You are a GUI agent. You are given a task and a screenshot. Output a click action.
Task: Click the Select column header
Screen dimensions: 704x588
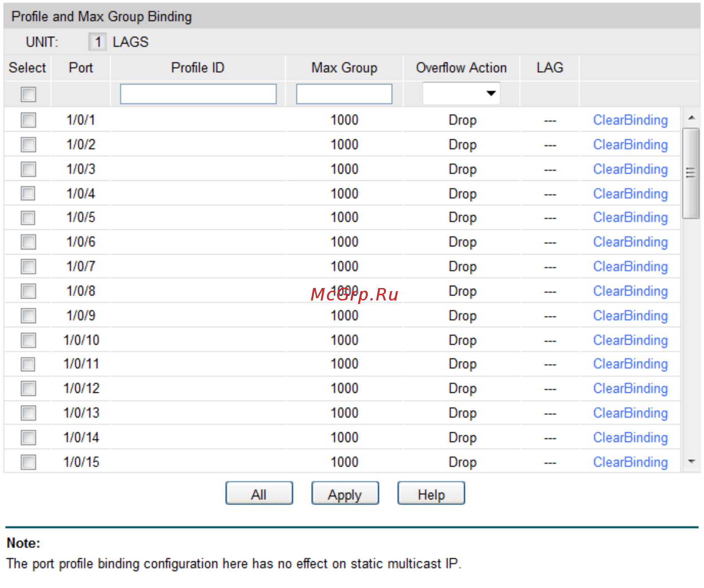(28, 68)
